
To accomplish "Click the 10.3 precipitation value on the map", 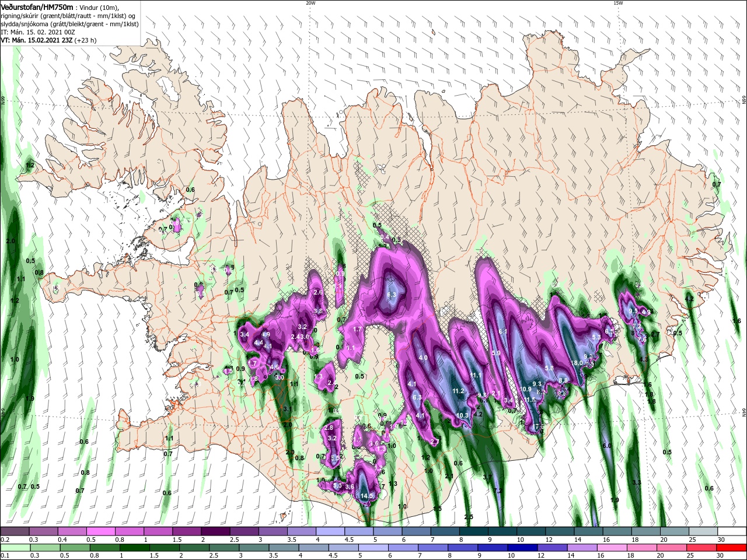I will coord(462,415).
